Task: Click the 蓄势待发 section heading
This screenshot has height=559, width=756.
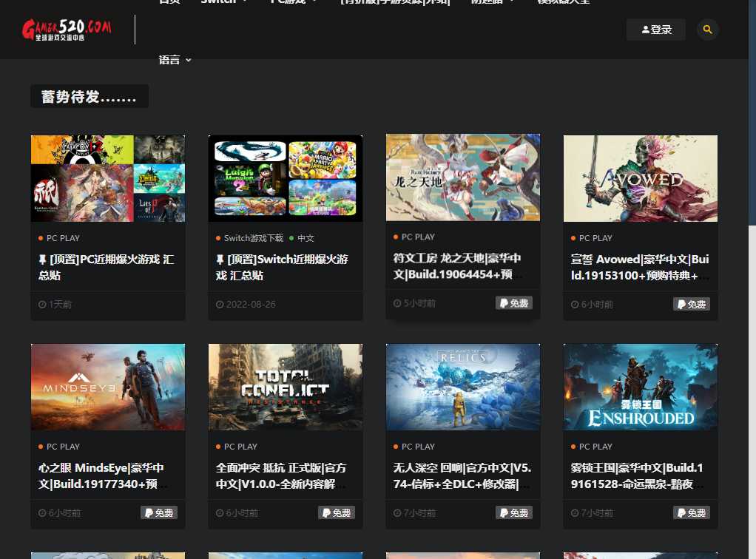Action: tap(89, 97)
